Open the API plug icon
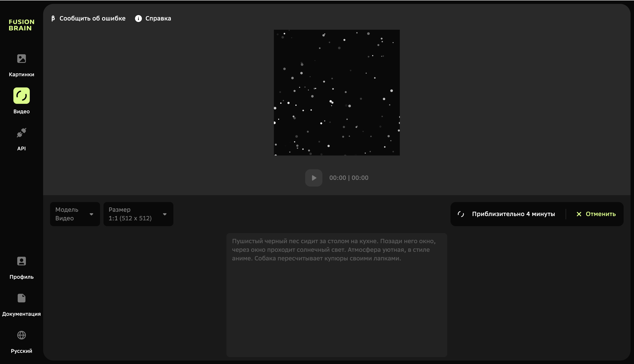This screenshot has width=634, height=364. (22, 133)
